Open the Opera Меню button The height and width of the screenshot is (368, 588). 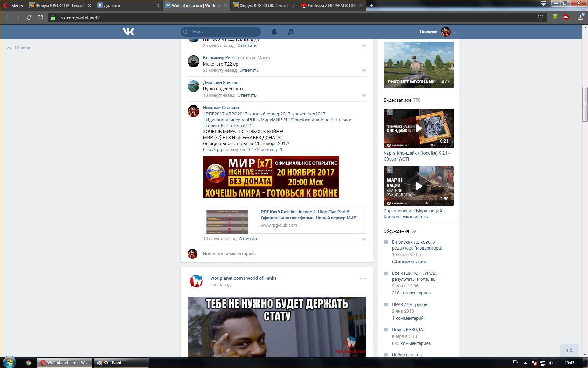pyautogui.click(x=13, y=6)
